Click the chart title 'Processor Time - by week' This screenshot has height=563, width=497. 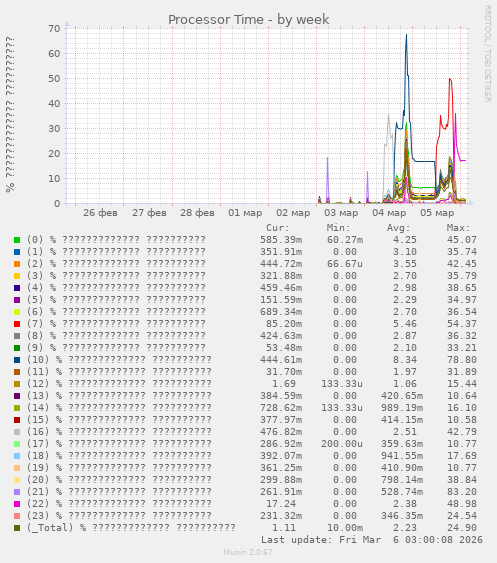pyautogui.click(x=248, y=19)
